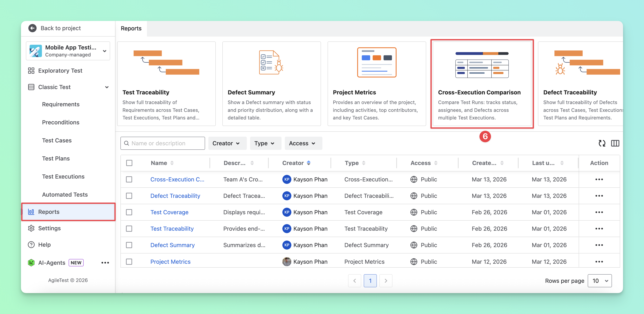Sort by the Creator column arrows
644x314 pixels.
coord(309,163)
